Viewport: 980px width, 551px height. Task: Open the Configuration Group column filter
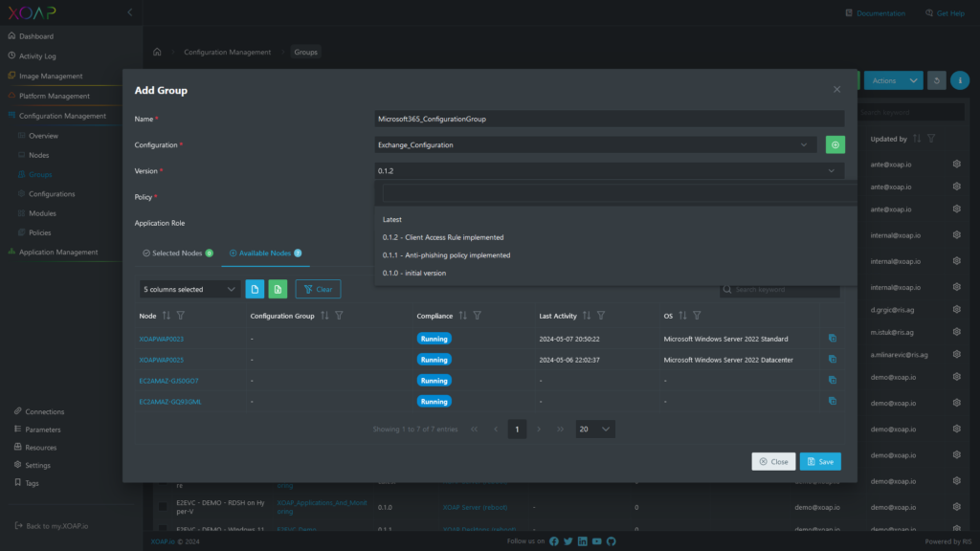[x=340, y=316]
